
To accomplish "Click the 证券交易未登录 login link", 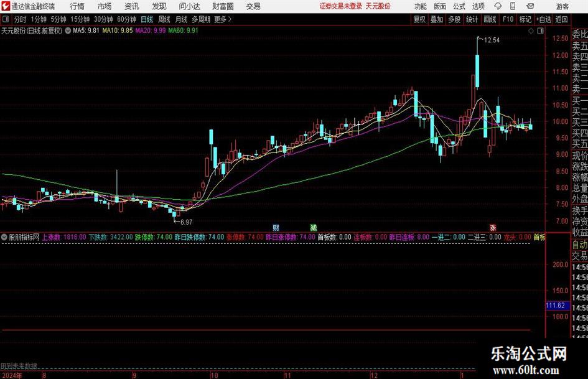I will pos(341,6).
